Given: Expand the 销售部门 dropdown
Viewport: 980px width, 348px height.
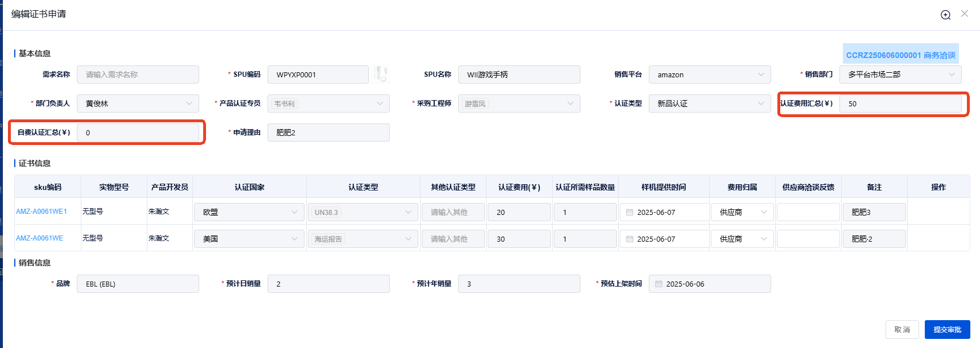Looking at the screenshot, I should pos(900,74).
